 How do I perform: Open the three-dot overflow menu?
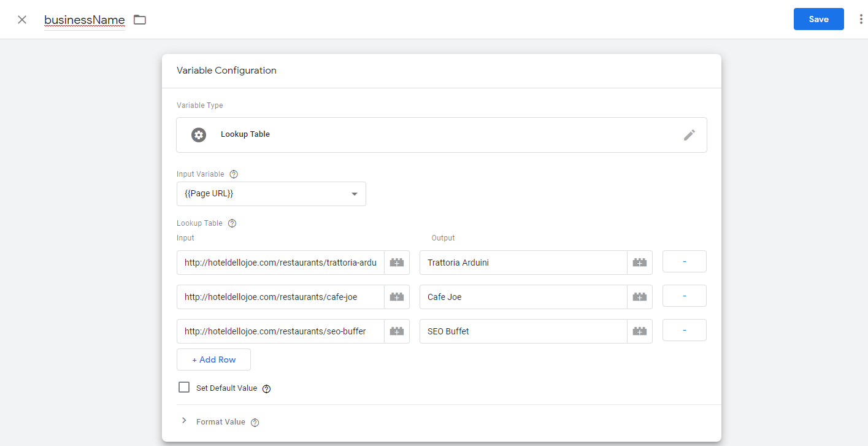point(861,19)
